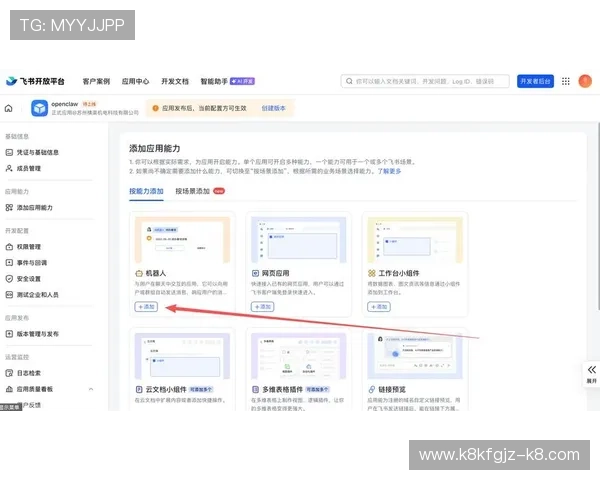Click the home icon
Screen dimensions: 600x480
(8, 108)
